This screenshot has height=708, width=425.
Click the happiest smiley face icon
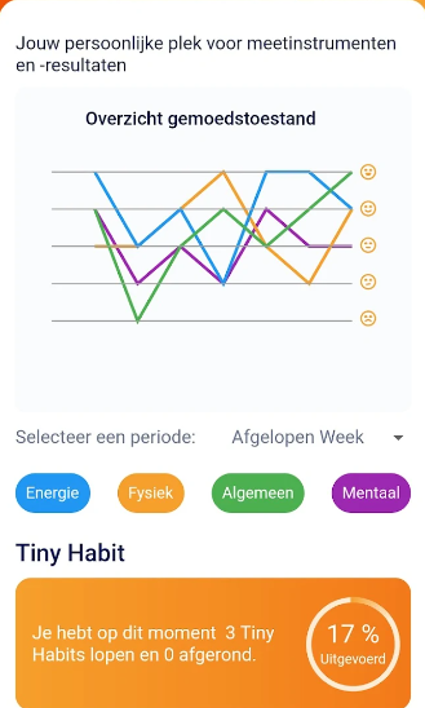point(368,172)
